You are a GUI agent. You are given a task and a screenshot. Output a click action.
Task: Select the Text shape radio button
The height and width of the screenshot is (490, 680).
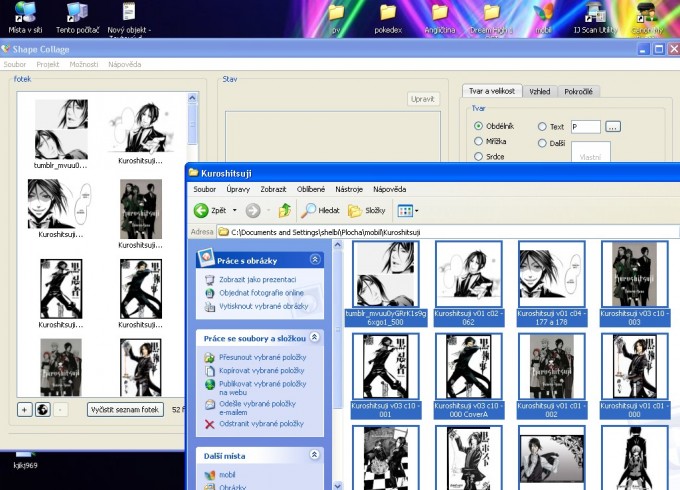click(542, 127)
